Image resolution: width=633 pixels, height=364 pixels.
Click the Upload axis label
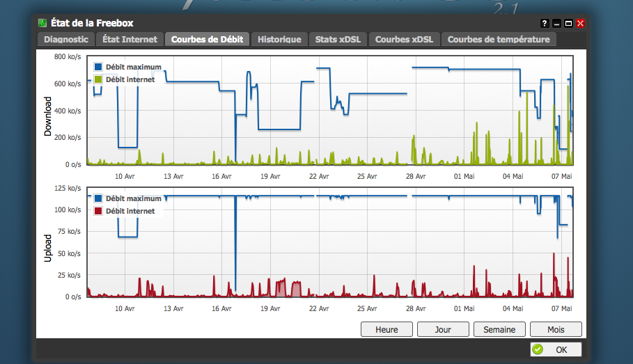47,248
